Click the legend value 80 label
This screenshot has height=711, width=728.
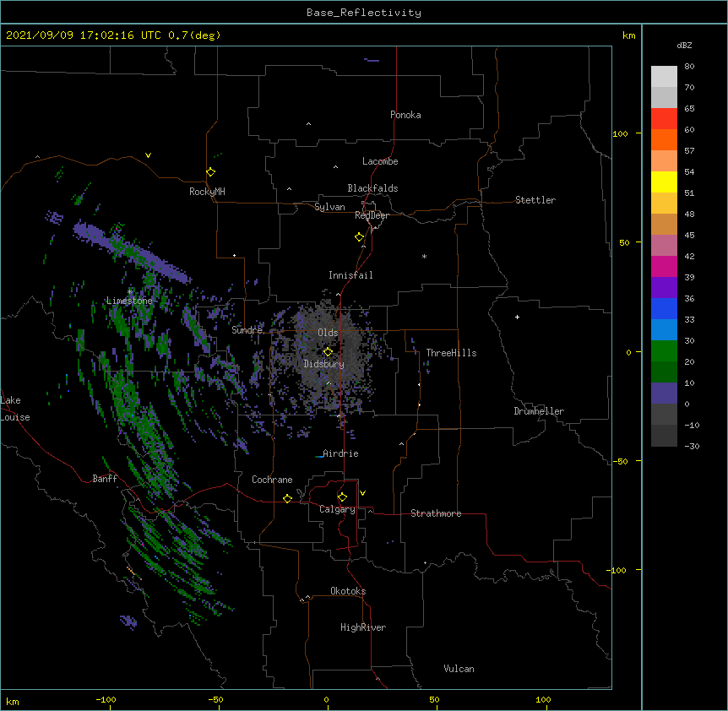(x=689, y=67)
